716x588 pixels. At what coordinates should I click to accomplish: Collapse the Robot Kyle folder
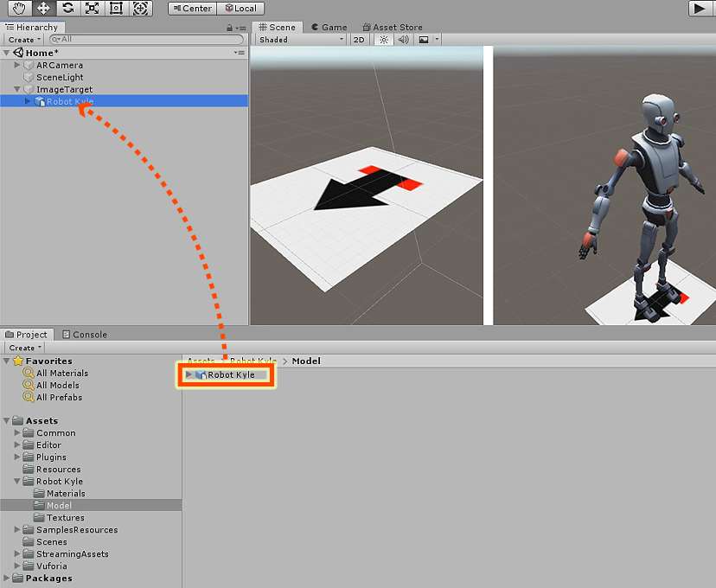point(17,481)
